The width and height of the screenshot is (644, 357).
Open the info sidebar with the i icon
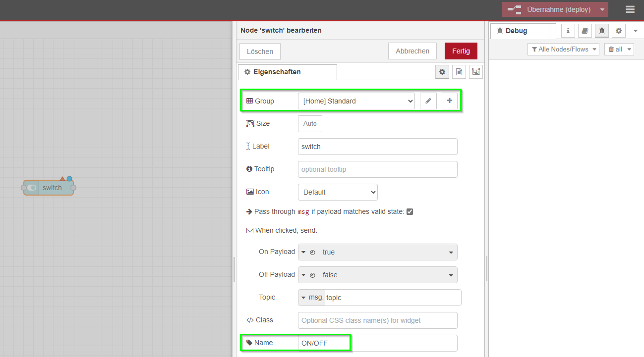click(x=567, y=30)
